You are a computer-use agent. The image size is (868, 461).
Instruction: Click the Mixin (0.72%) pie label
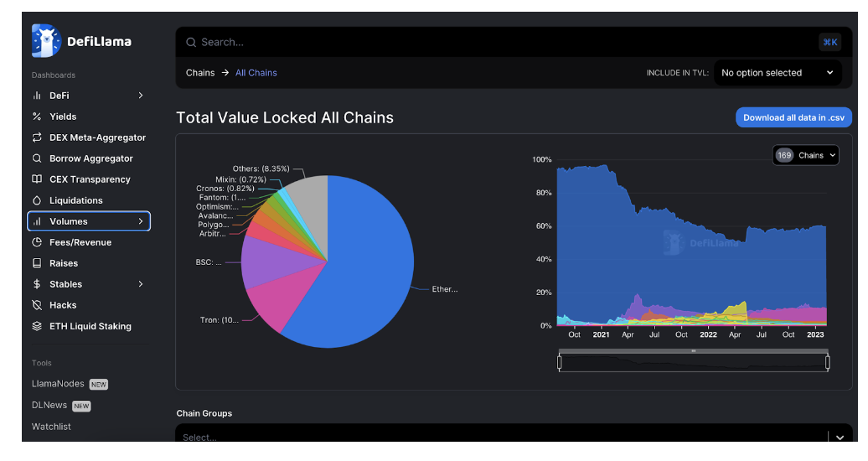pyautogui.click(x=240, y=179)
